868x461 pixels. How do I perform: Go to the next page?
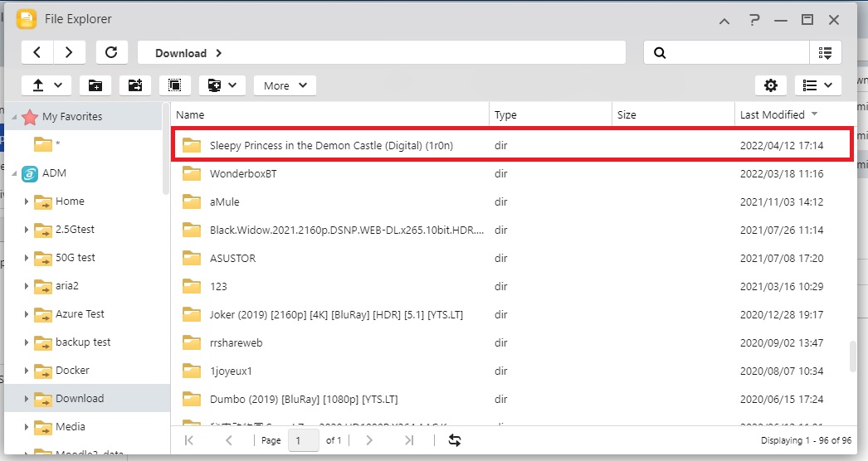(x=369, y=440)
